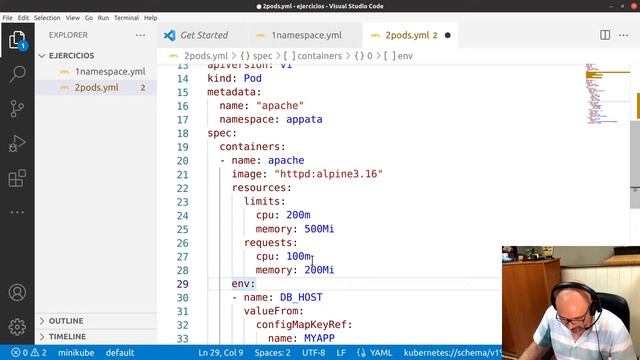Open the Run menu
Viewport: 640px width, 360px height.
(x=103, y=18)
